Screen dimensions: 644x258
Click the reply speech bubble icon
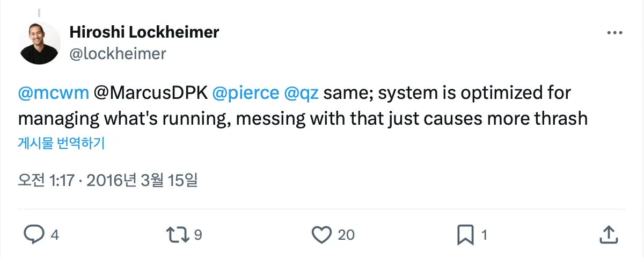(x=34, y=234)
